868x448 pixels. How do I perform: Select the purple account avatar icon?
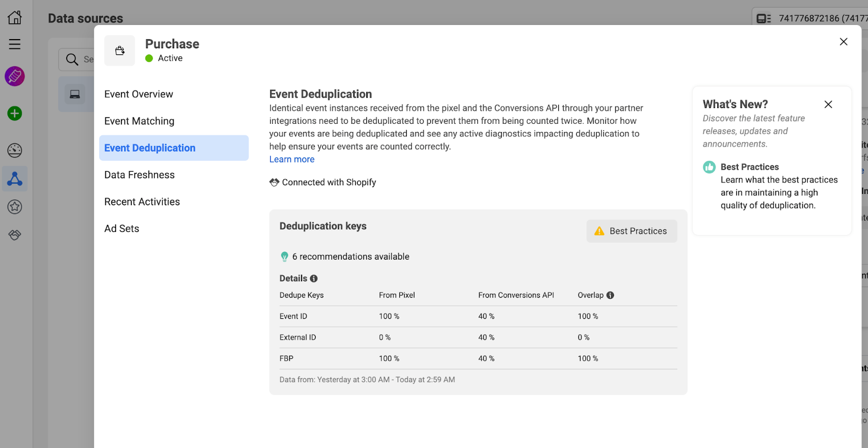coord(15,76)
